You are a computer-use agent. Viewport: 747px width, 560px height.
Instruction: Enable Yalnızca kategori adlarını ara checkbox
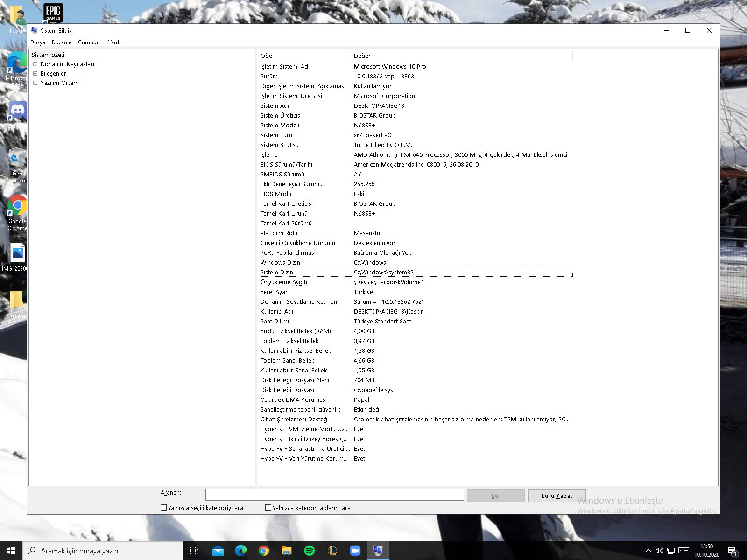pyautogui.click(x=268, y=508)
